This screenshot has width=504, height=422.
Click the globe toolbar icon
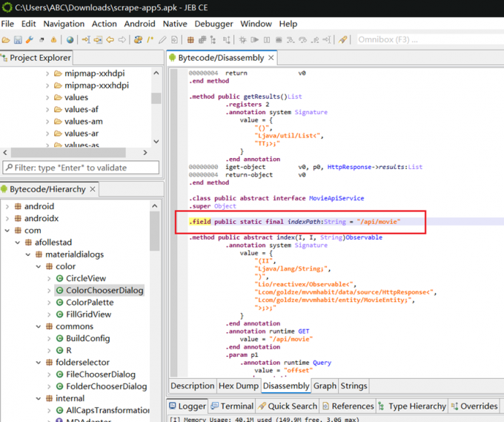tap(70, 40)
